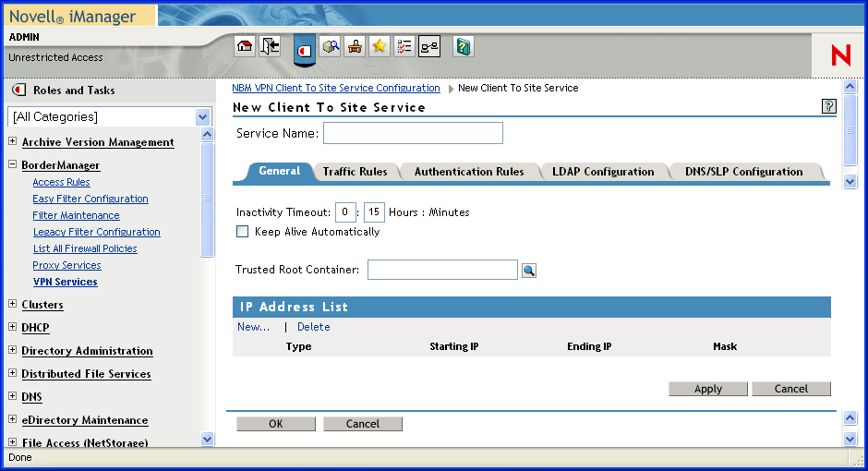The image size is (868, 471).
Task: Open Legacy Filter Configuration link
Action: click(96, 232)
